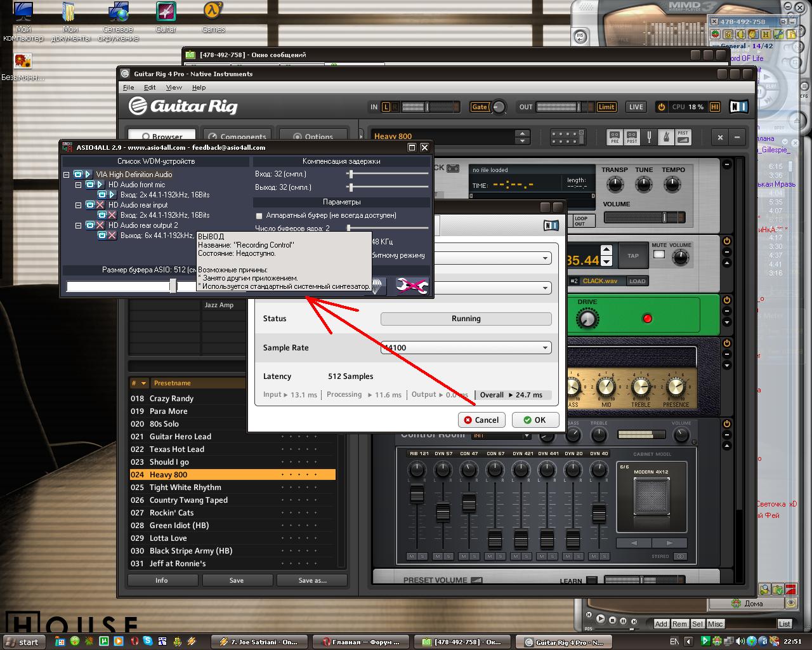
Task: Open the Guitar desktop shortcut
Action: point(166,17)
